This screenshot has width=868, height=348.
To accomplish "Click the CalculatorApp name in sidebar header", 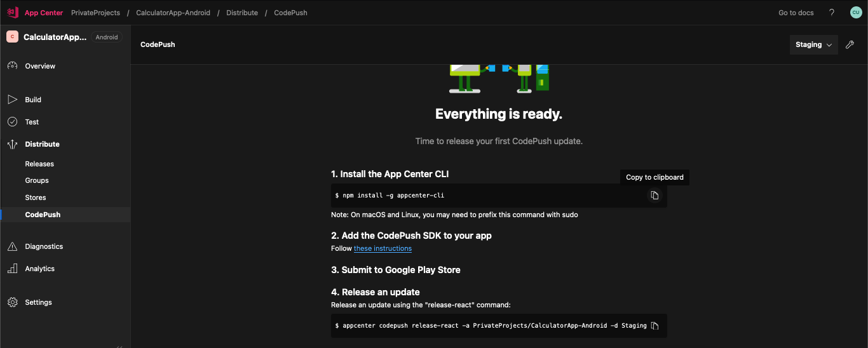I will [55, 37].
